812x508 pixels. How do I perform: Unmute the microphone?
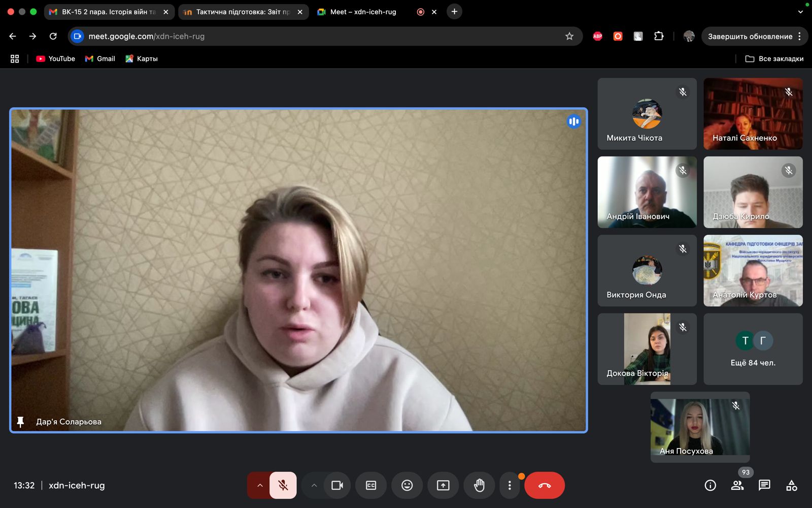point(283,485)
